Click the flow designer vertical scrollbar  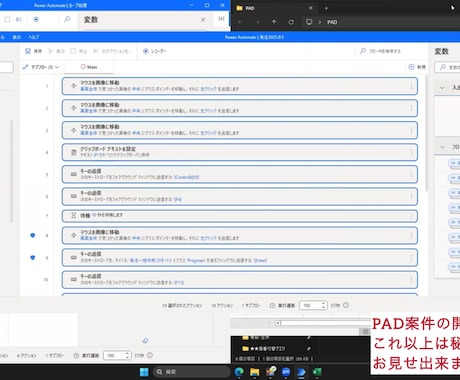(x=427, y=133)
